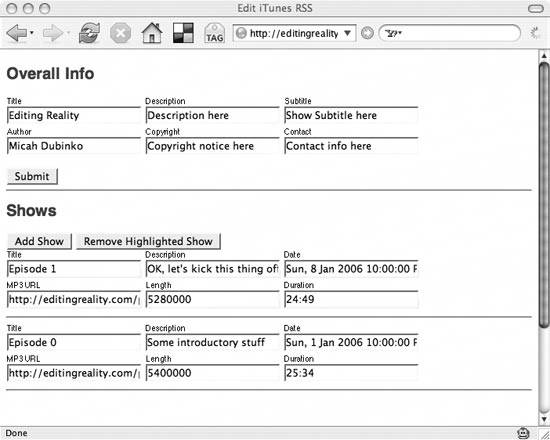Screen dimensions: 550x440
Task: Click the Author label
Action: click(19, 132)
